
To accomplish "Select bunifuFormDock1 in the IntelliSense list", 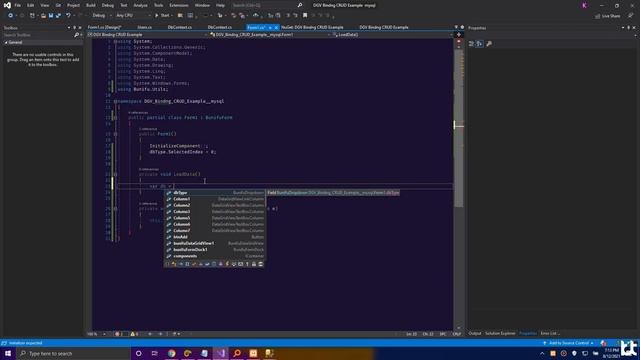I will coord(215,249).
